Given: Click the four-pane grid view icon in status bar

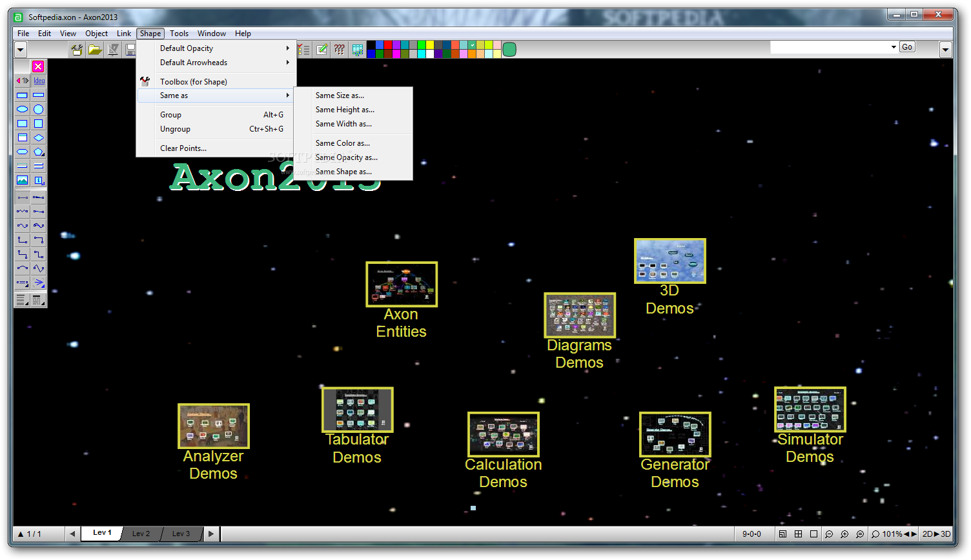Looking at the screenshot, I should click(x=798, y=534).
